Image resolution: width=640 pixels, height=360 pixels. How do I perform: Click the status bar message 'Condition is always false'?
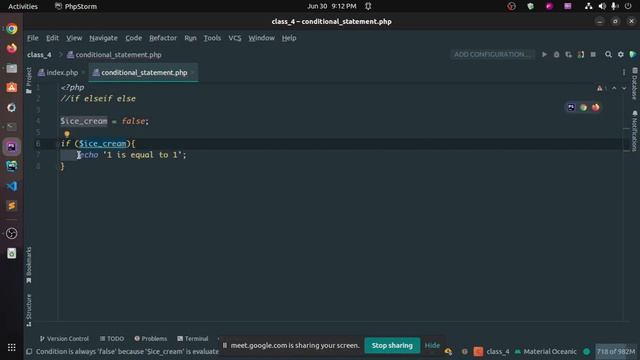click(x=127, y=351)
